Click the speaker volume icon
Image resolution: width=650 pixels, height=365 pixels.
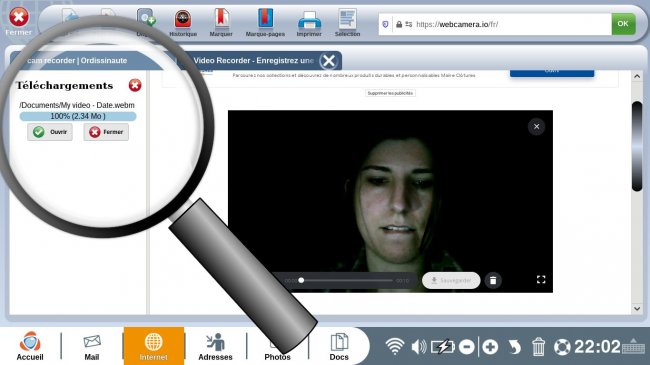tap(419, 347)
